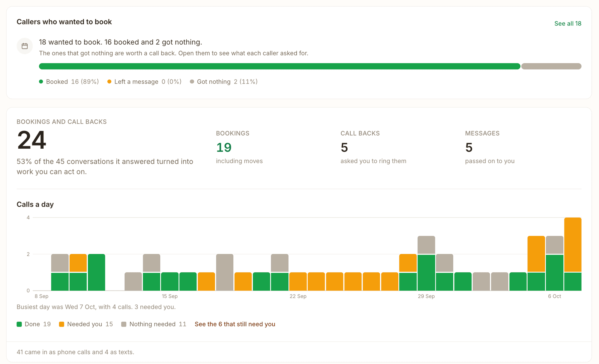Click the 15 Sep axis label
The image size is (599, 364).
click(x=170, y=296)
